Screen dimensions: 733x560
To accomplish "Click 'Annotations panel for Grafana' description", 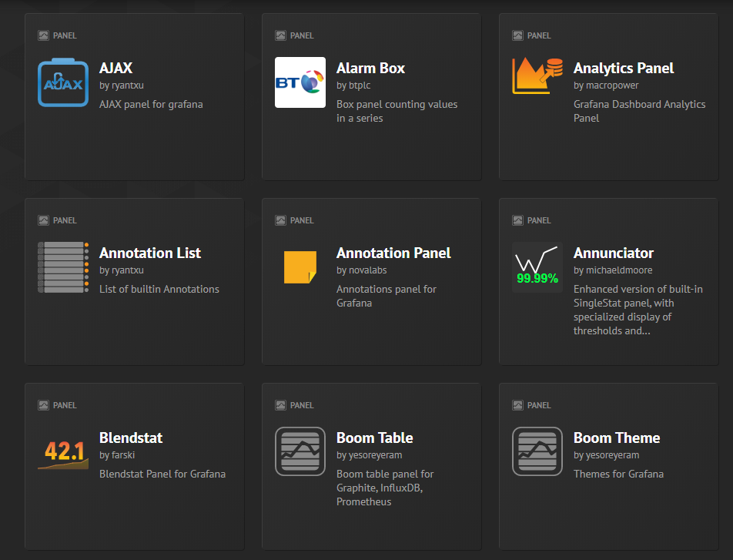I will pos(387,296).
